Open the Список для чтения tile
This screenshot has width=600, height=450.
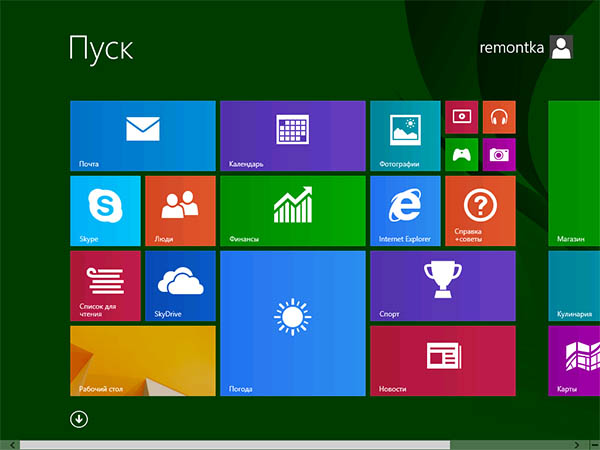[105, 286]
